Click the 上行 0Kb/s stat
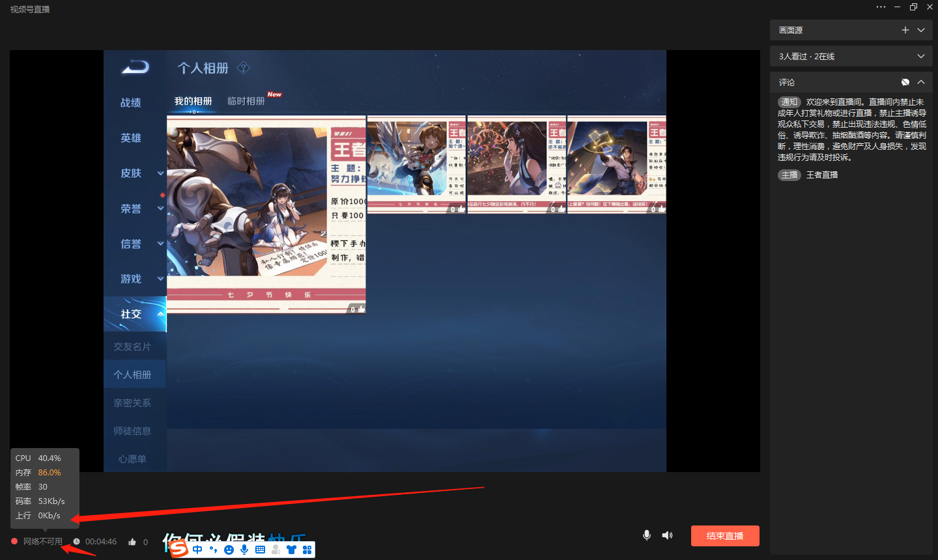Viewport: 938px width, 560px height. tap(38, 516)
